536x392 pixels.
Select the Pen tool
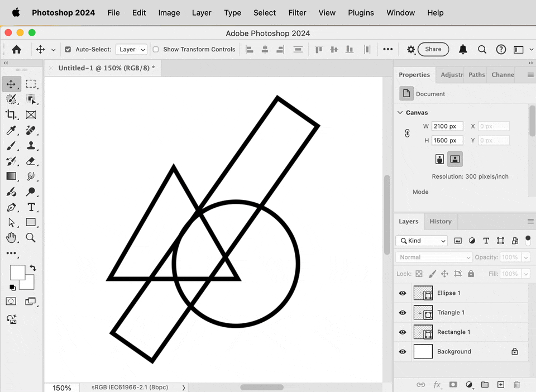click(11, 207)
